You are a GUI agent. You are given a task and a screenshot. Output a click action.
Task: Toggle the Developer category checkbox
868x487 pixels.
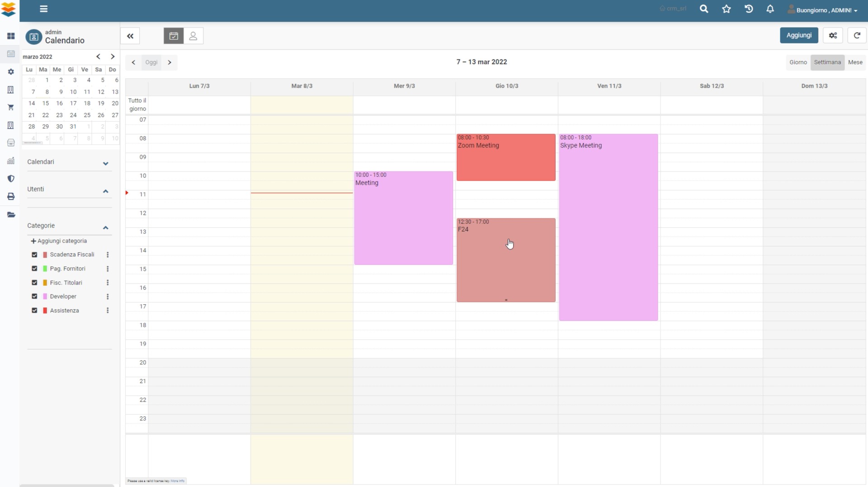point(34,297)
